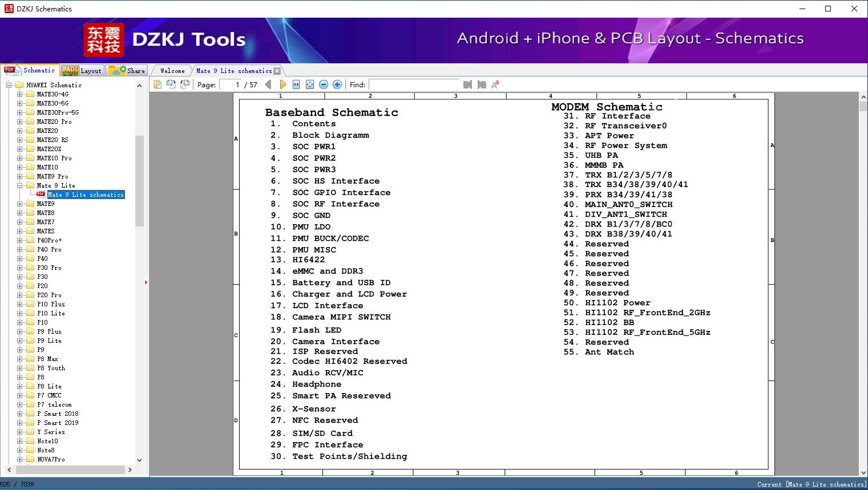This screenshot has width=868, height=490.
Task: Click the fit page icon
Action: [x=310, y=84]
